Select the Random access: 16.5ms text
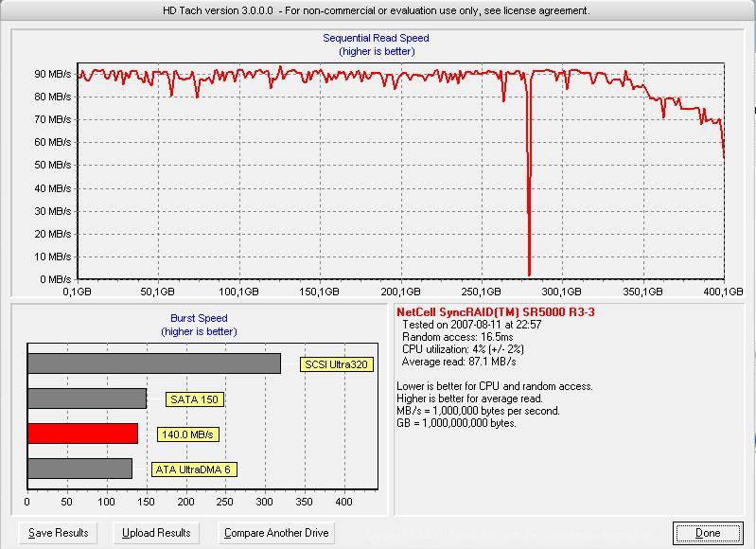 458,337
